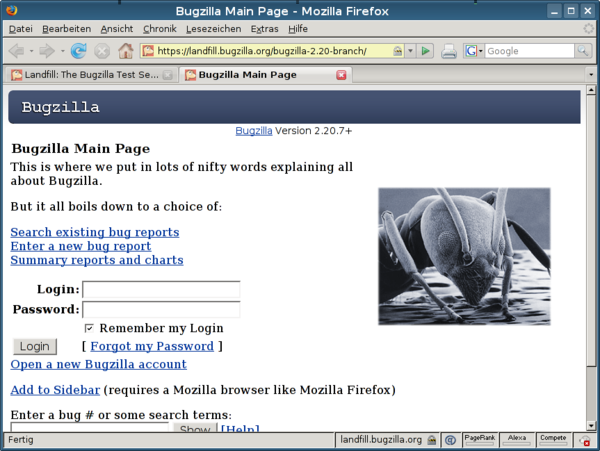Click the activity throbber icon
The image size is (600, 451).
(x=588, y=29)
